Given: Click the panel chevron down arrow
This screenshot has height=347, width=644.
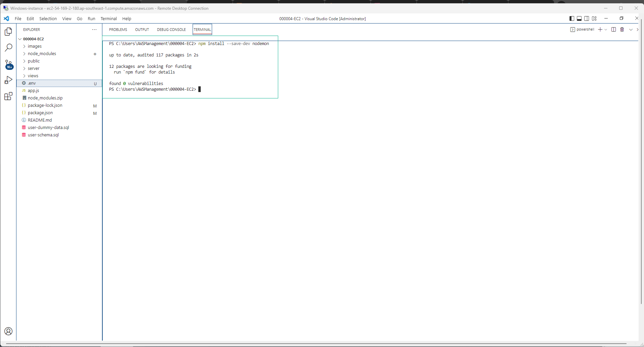Looking at the screenshot, I should point(631,30).
